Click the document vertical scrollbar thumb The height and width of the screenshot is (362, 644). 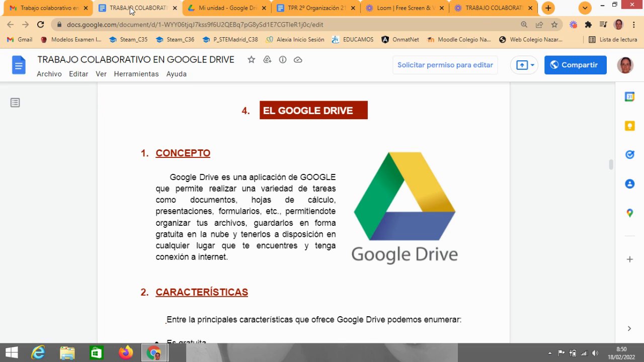coord(611,165)
